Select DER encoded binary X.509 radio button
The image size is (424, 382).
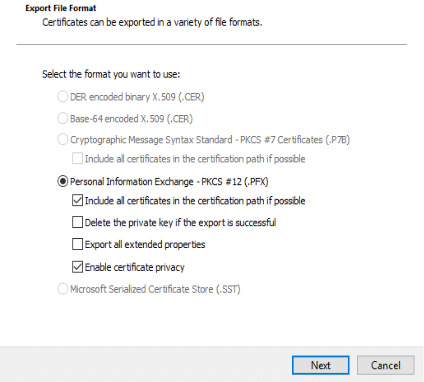(63, 97)
